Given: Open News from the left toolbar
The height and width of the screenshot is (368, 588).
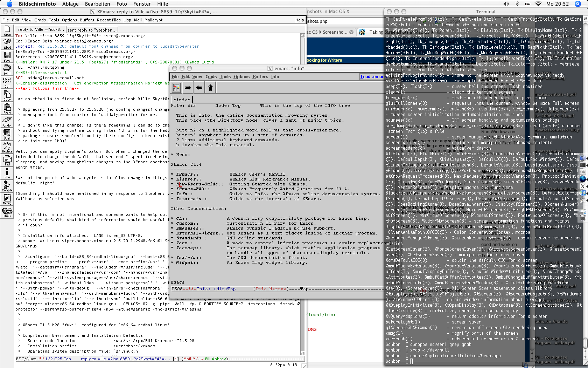Looking at the screenshot, I should [x=7, y=212].
